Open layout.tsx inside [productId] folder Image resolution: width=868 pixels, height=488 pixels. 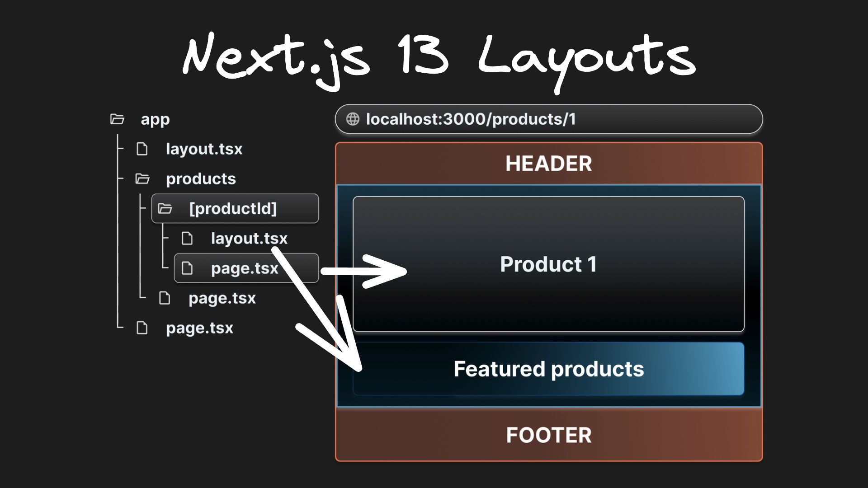[249, 238]
